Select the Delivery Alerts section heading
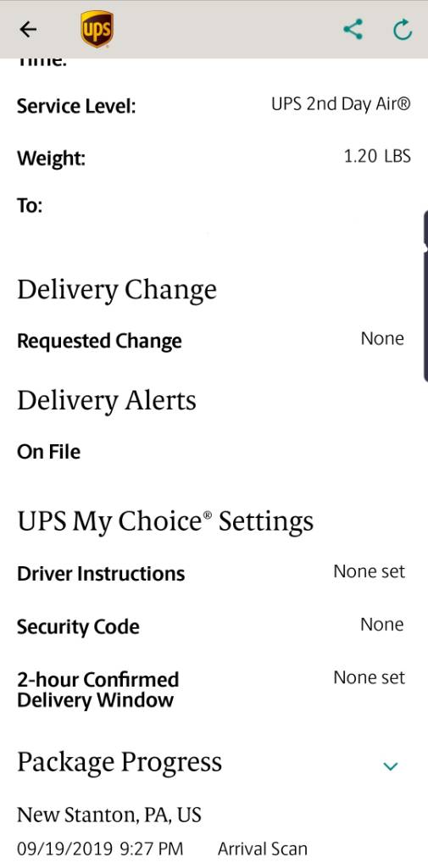The height and width of the screenshot is (868, 428). pos(107,400)
